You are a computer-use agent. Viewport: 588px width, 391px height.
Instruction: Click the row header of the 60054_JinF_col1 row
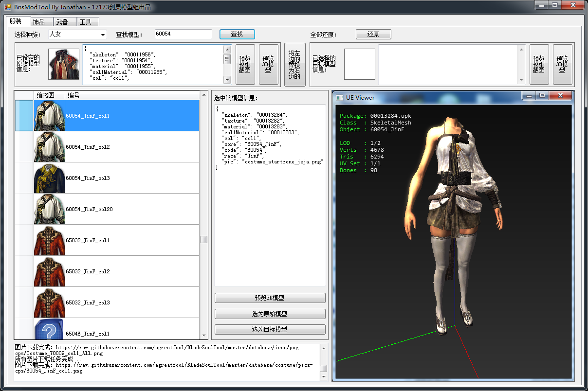point(24,116)
